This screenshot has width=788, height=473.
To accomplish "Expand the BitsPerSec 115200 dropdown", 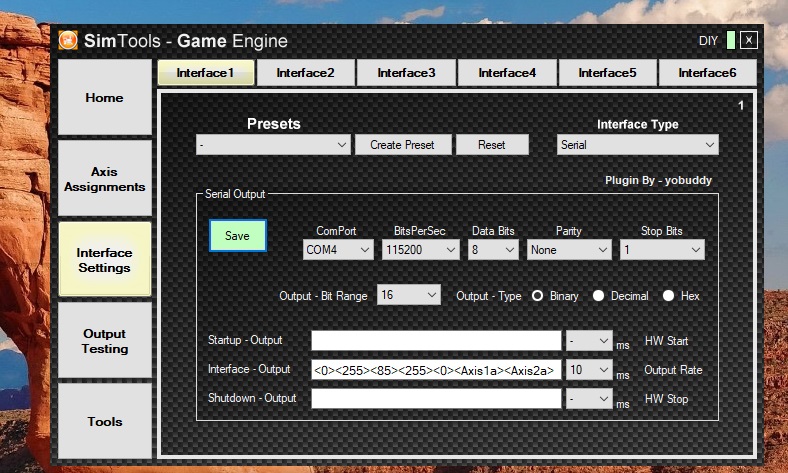I will [421, 250].
